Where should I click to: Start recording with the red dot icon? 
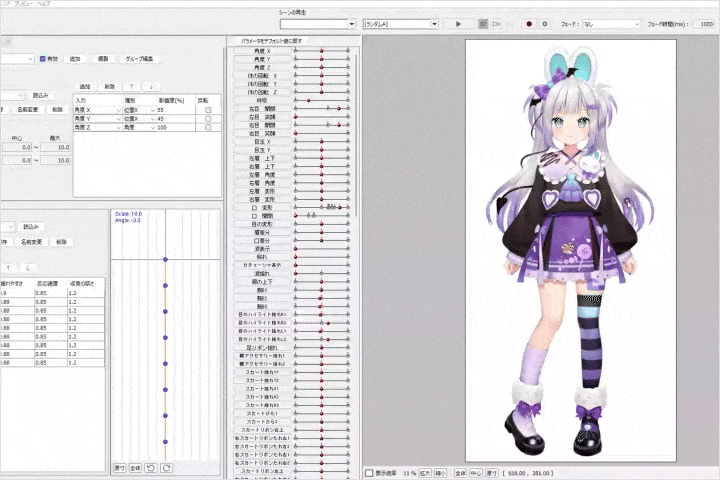point(529,24)
